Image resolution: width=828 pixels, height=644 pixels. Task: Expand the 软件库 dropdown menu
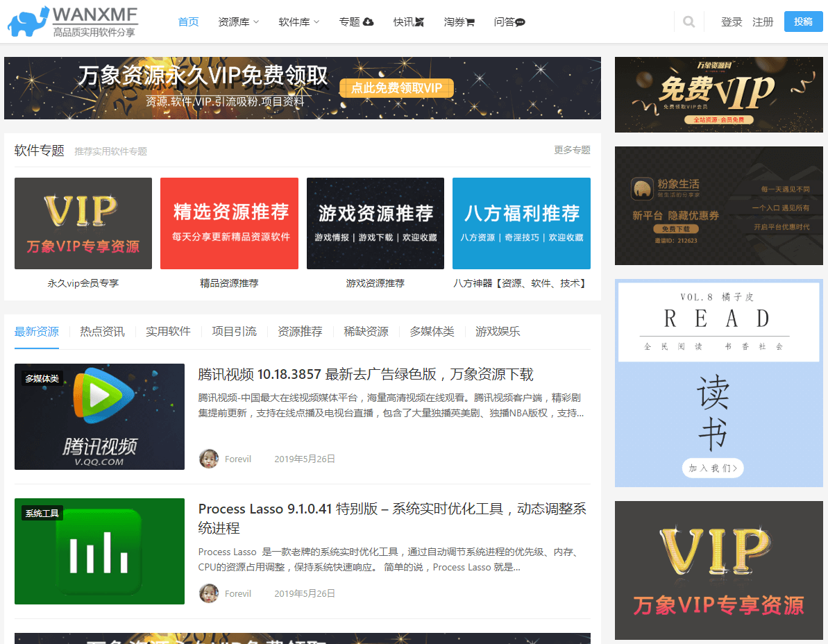[x=298, y=22]
